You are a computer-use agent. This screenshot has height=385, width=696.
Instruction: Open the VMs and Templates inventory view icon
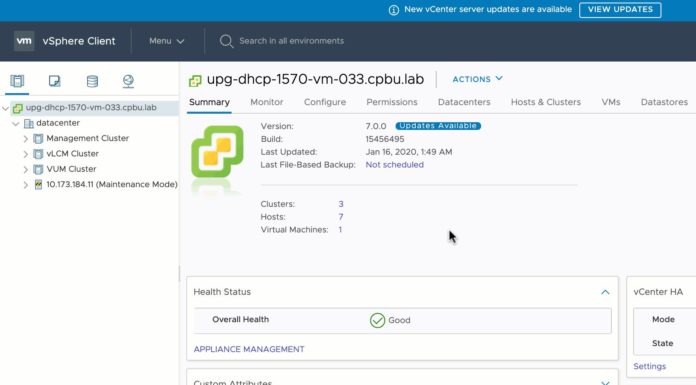pos(55,81)
